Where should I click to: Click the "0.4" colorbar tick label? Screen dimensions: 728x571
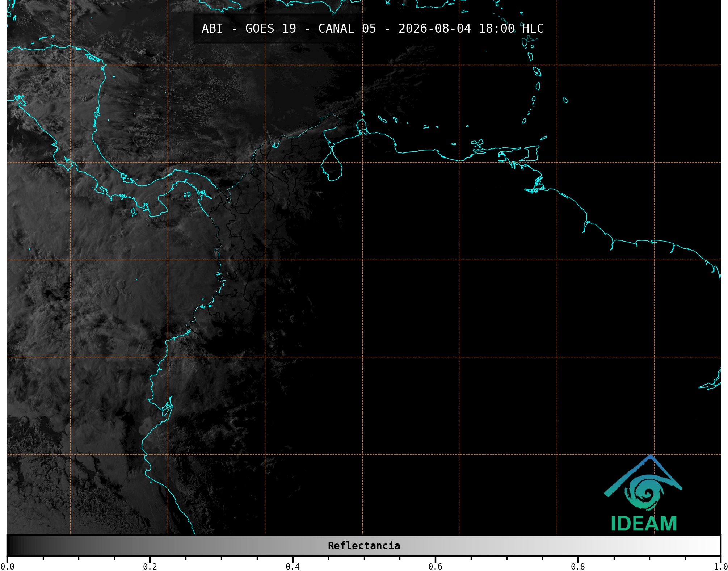tap(293, 566)
